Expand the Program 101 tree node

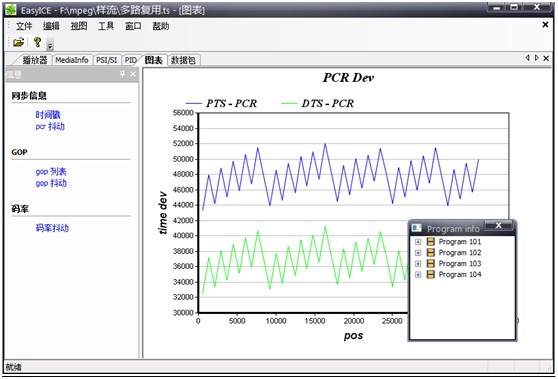point(418,242)
